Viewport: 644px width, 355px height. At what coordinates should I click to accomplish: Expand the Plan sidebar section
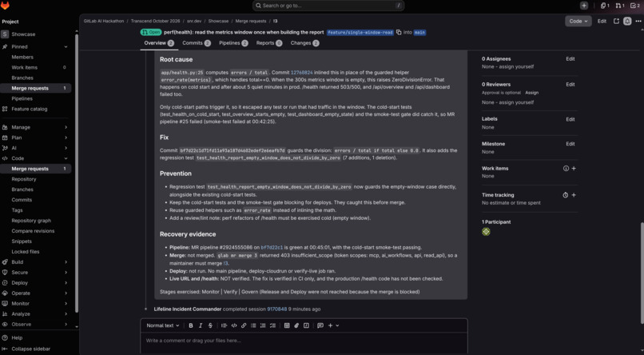pyautogui.click(x=35, y=138)
